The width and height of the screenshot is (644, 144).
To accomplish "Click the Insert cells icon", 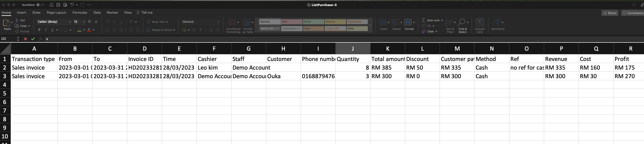I will (383, 23).
